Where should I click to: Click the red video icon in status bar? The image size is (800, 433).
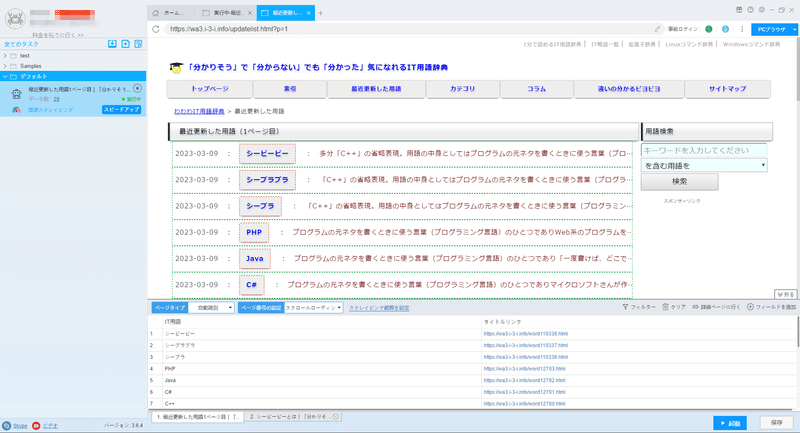coord(36,426)
